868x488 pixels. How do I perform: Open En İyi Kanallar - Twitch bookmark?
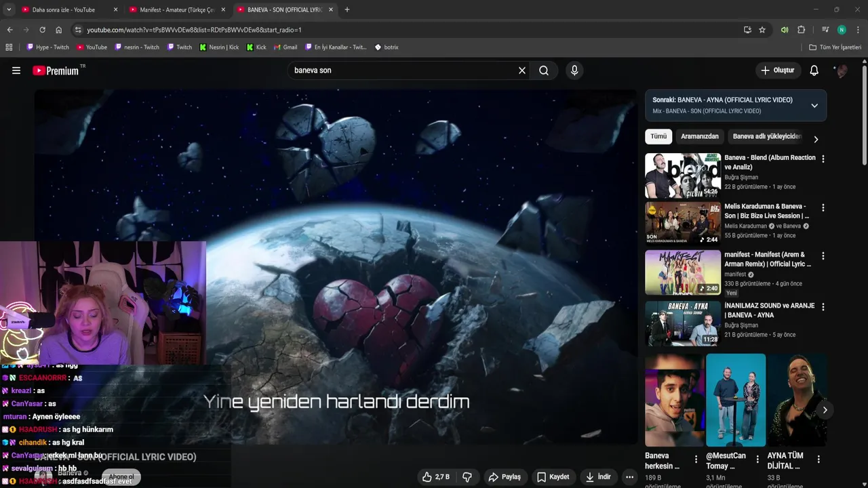tap(336, 47)
